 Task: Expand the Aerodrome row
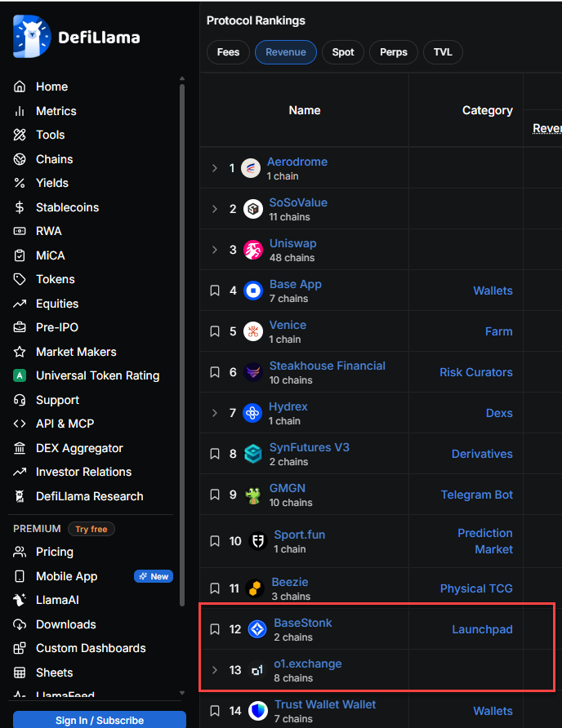click(215, 168)
